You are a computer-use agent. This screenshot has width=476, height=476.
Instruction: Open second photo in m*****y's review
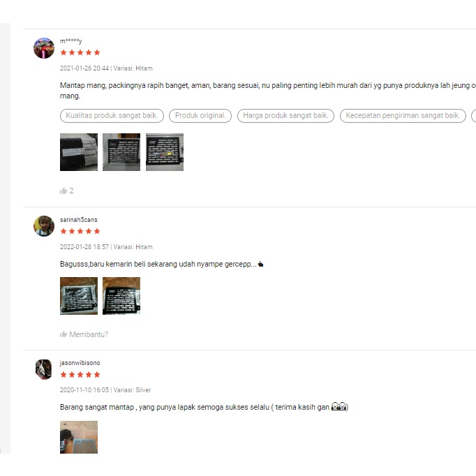tap(121, 152)
